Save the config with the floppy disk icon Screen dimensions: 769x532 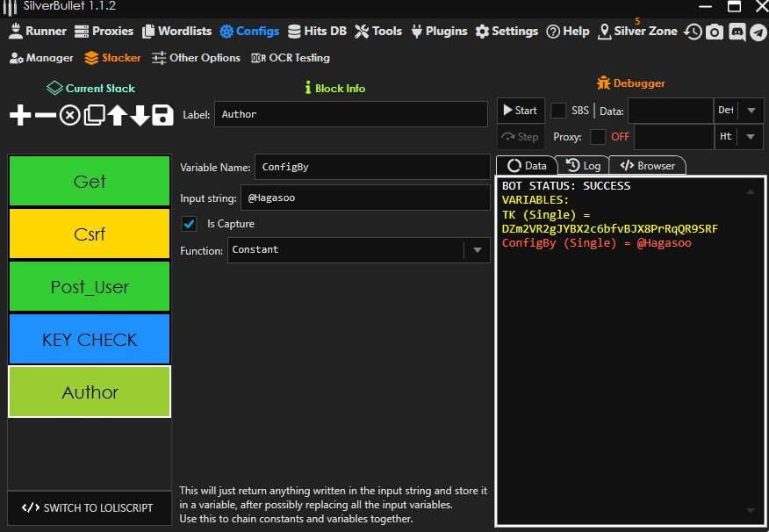click(x=162, y=115)
